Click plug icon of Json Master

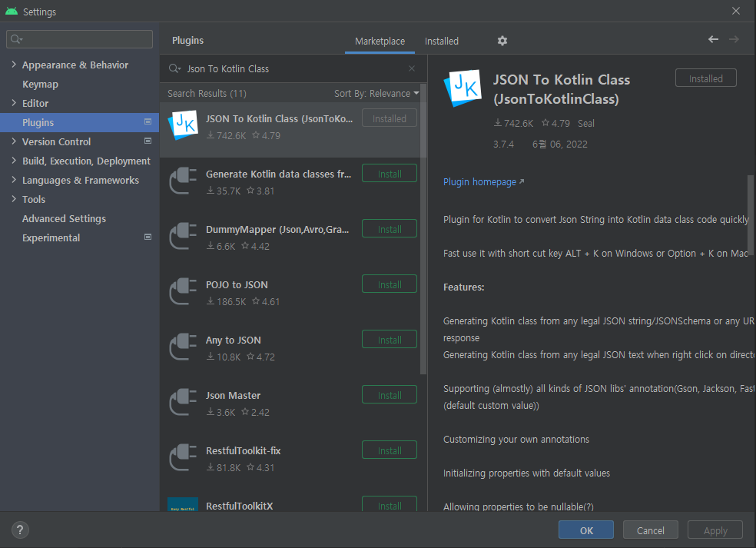tap(183, 402)
